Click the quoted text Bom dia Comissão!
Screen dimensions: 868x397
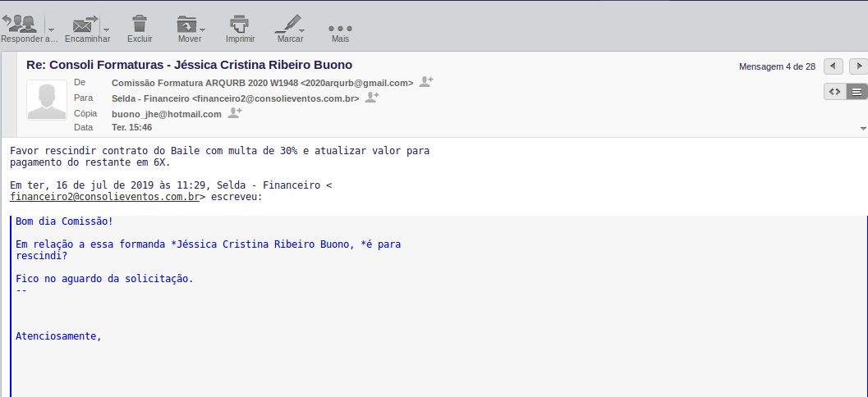tap(64, 221)
